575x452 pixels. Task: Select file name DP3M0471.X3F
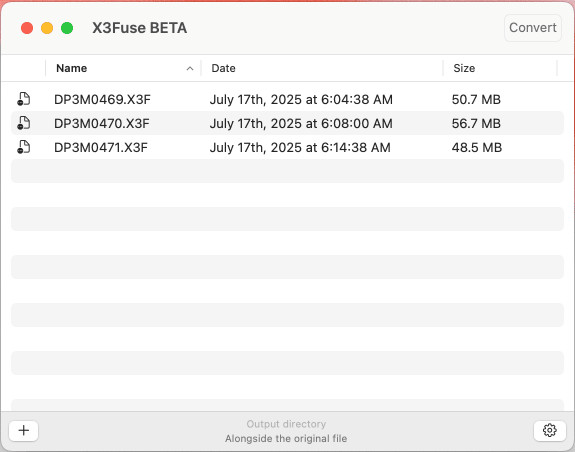click(101, 147)
